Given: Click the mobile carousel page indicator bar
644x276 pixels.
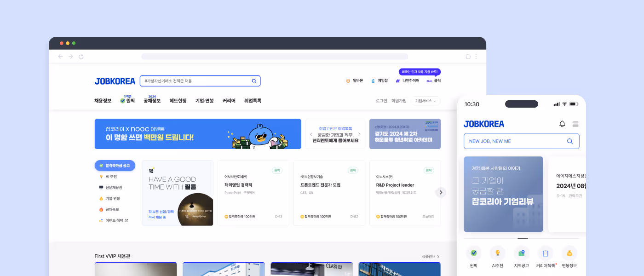Looking at the screenshot, I should coord(523,238).
